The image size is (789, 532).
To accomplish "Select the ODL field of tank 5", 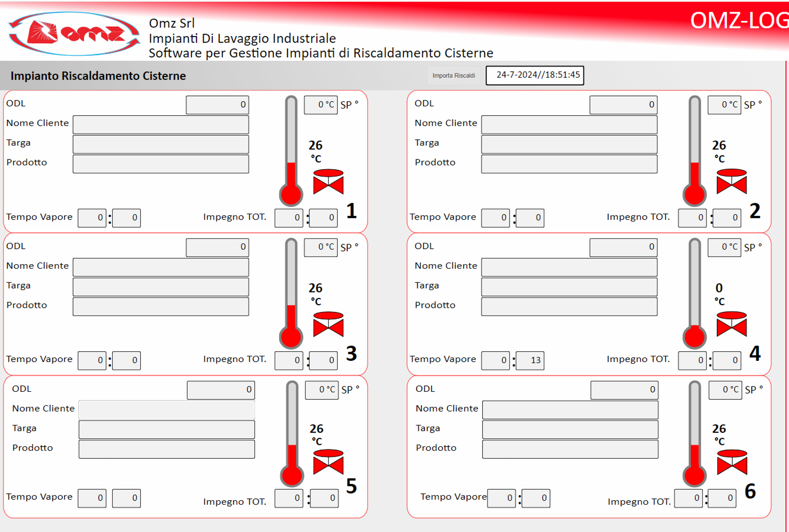I will click(221, 390).
